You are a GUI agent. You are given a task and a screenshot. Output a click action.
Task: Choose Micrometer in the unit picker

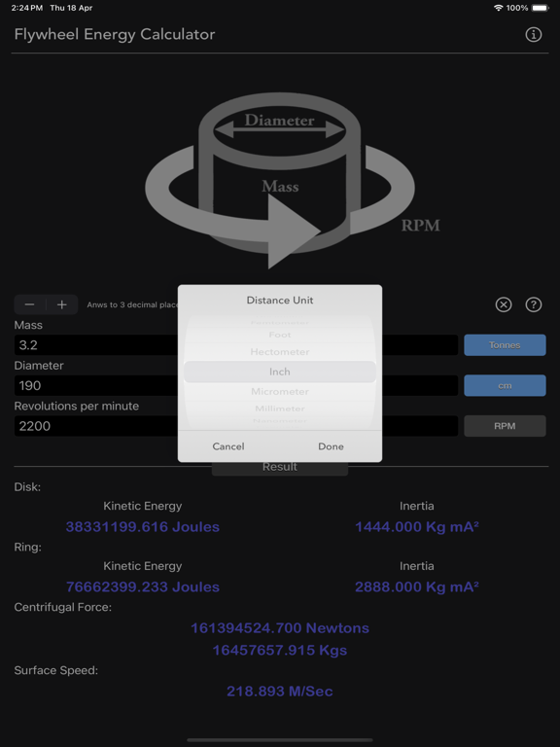(x=280, y=392)
